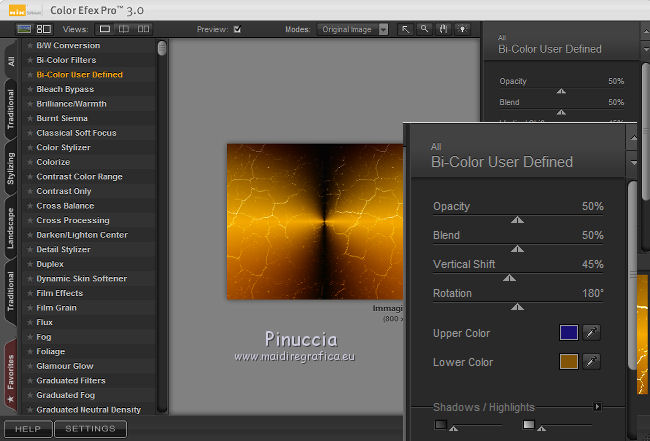This screenshot has width=650, height=441.
Task: Click the SETTINGS button
Action: (91, 429)
